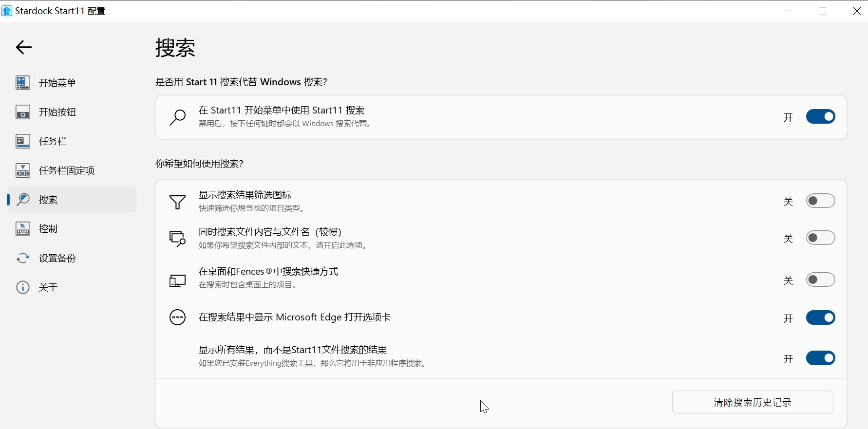This screenshot has height=429, width=868.
Task: Click the 搜索 magnifier sidebar icon
Action: pos(23,200)
